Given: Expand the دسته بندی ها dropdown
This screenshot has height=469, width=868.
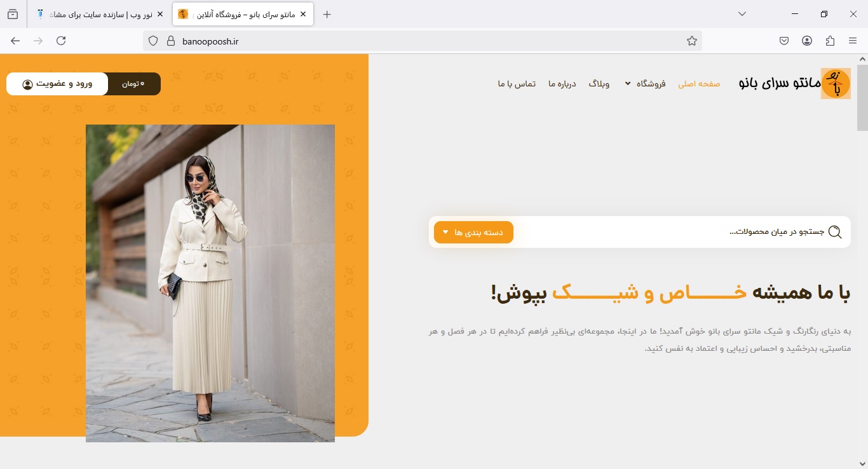Looking at the screenshot, I should [x=473, y=232].
